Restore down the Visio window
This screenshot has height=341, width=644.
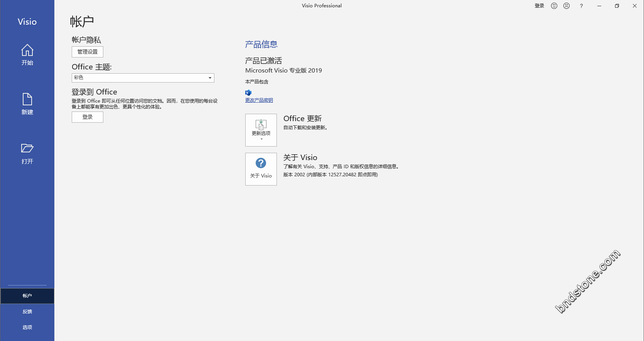tap(617, 6)
